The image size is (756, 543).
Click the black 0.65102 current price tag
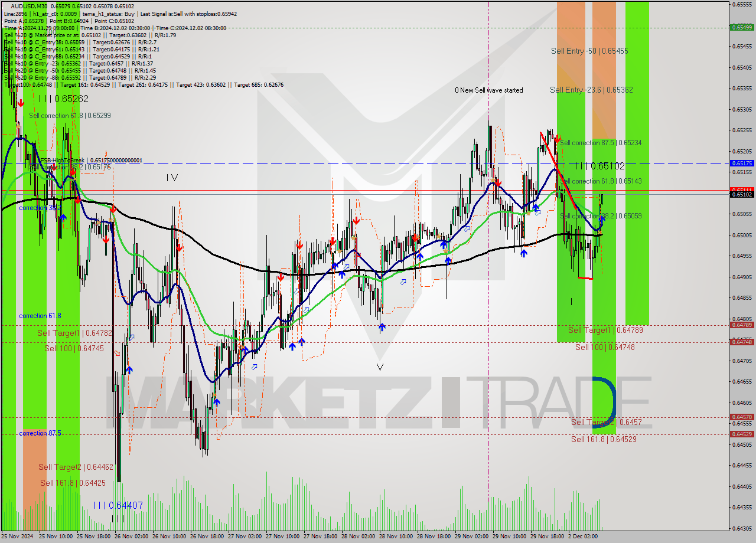click(742, 194)
